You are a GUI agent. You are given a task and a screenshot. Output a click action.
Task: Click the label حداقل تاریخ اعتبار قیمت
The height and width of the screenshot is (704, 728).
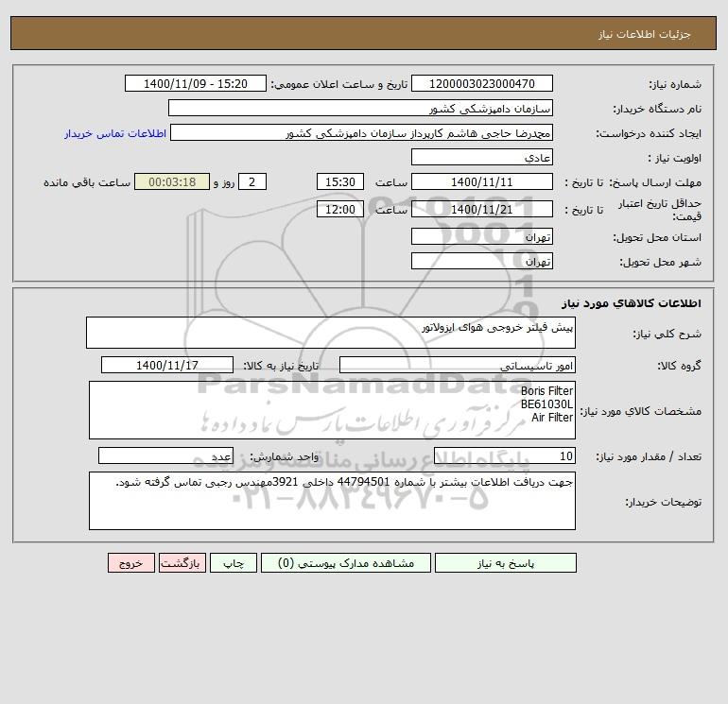pos(660,210)
